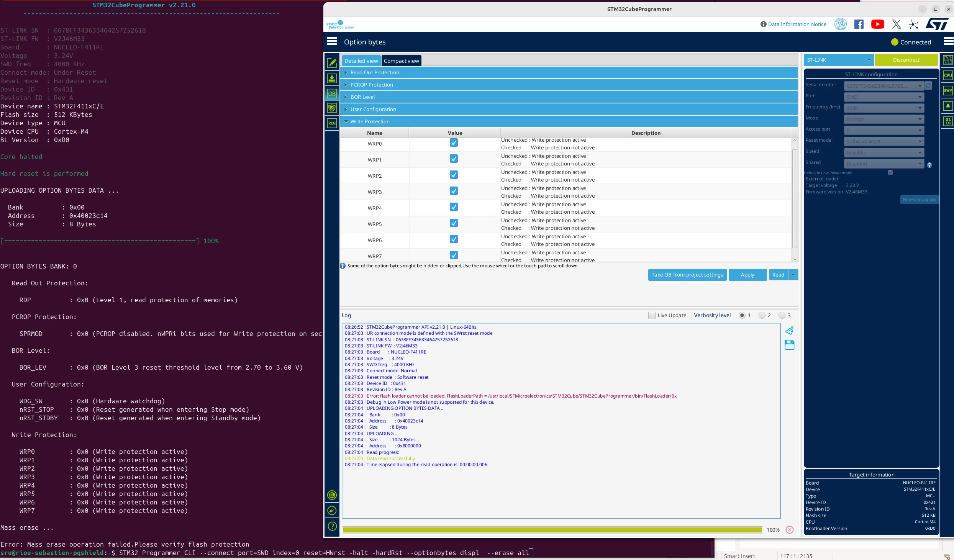Expand the BOR Level section
954x560 pixels.
click(569, 97)
